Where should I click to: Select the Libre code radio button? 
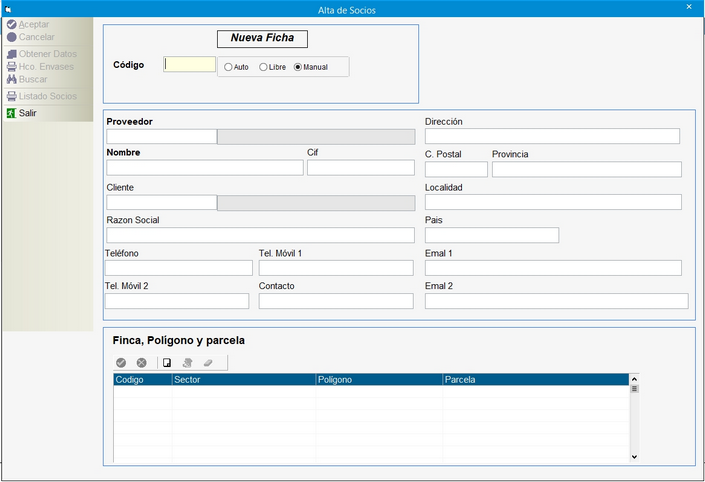pyautogui.click(x=263, y=67)
